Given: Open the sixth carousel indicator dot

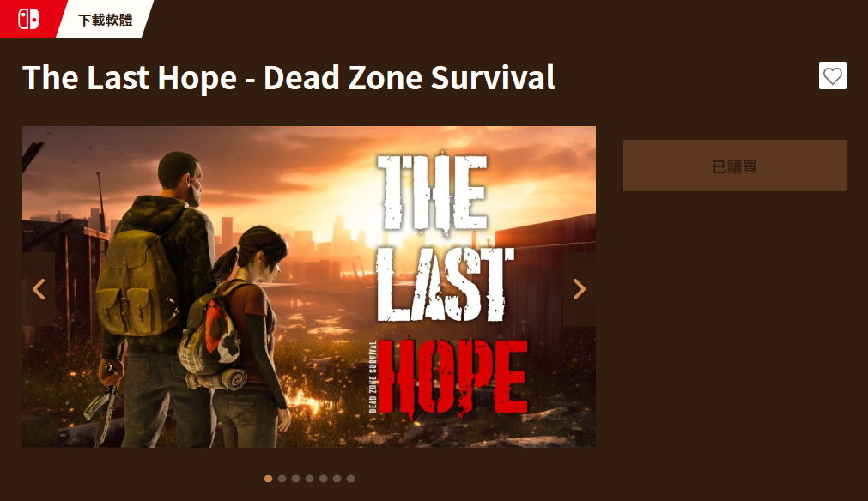Looking at the screenshot, I should pos(337,479).
